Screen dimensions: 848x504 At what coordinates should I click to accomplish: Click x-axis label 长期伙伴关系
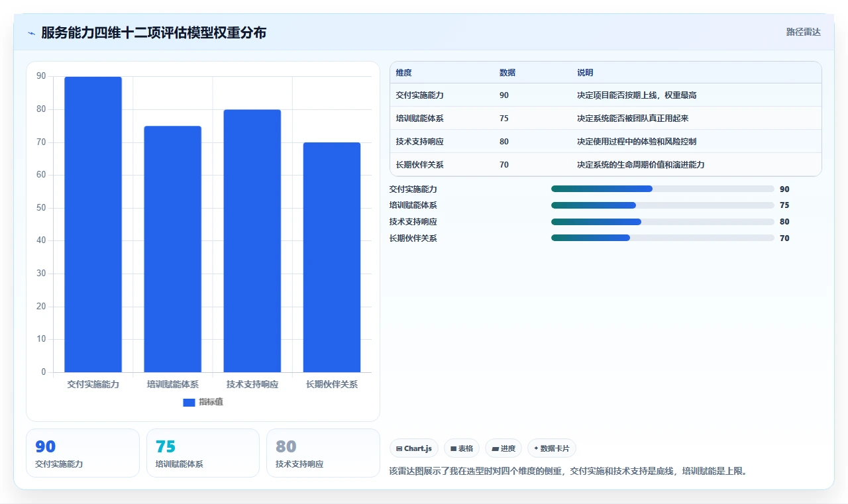(332, 384)
